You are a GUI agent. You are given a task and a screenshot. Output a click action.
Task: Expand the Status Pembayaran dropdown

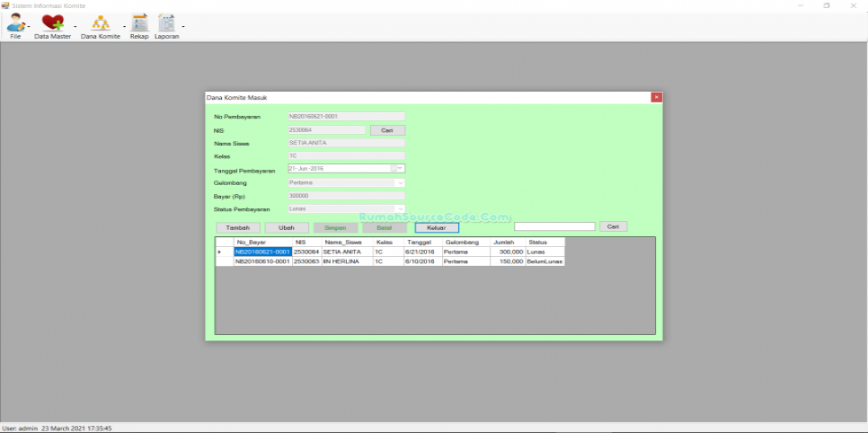pyautogui.click(x=400, y=209)
